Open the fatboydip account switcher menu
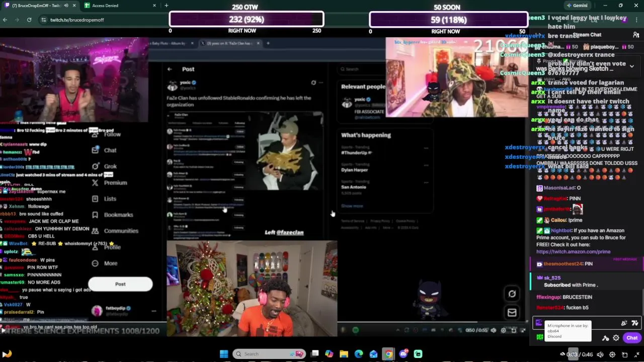This screenshot has width=644, height=362. [123, 311]
